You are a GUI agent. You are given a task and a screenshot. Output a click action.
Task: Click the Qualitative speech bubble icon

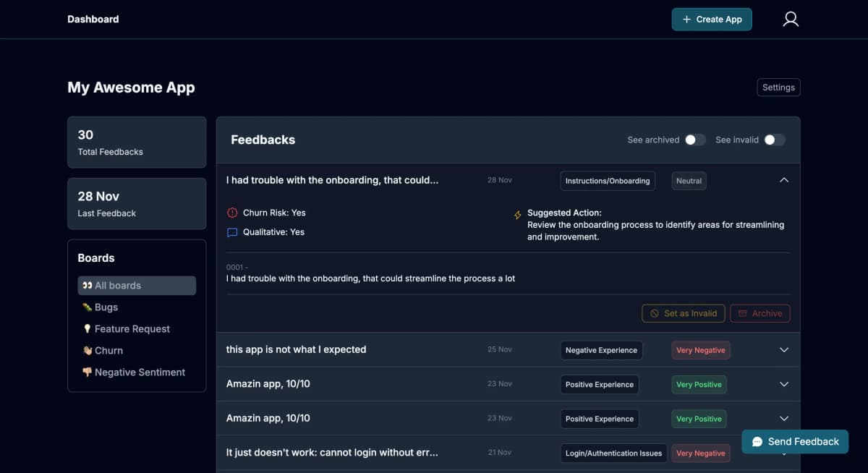(x=232, y=232)
